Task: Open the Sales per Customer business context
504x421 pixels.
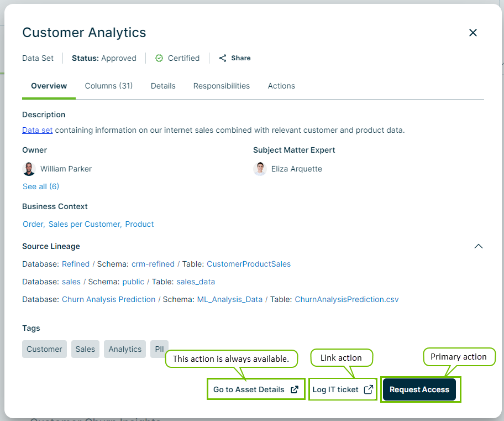Action: (x=85, y=224)
